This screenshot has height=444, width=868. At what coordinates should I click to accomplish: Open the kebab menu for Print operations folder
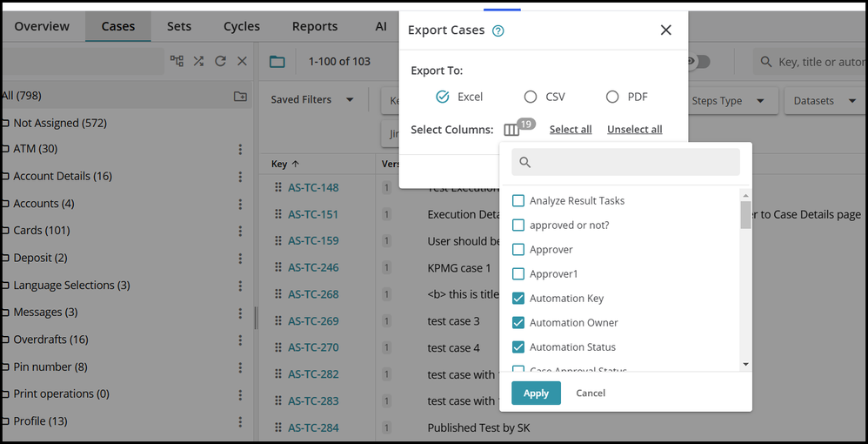point(240,394)
